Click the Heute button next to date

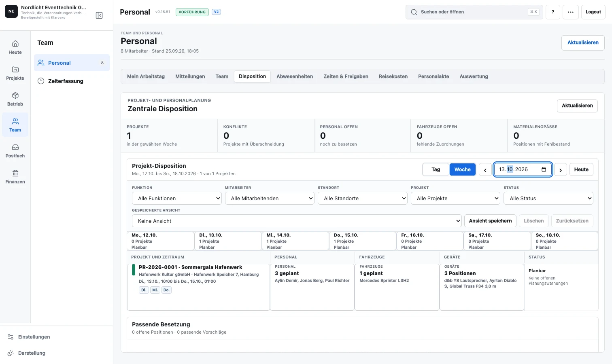581,169
